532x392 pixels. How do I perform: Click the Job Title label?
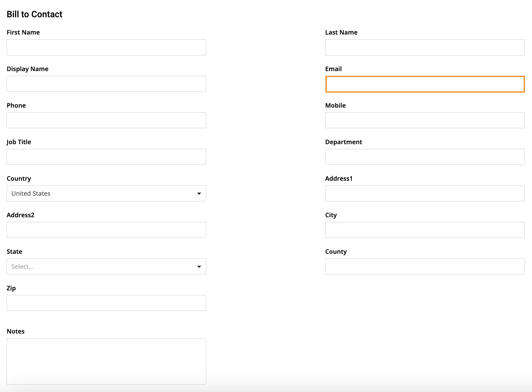[19, 142]
